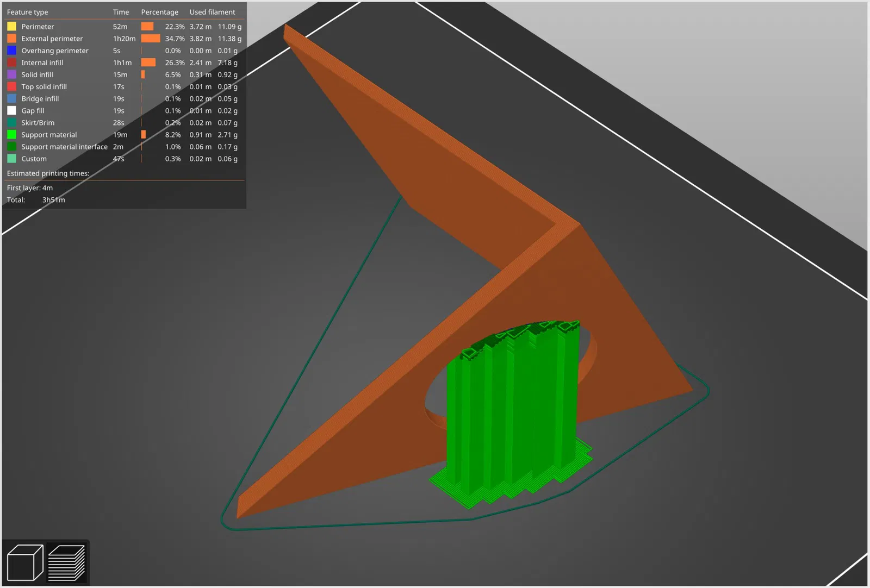The height and width of the screenshot is (588, 870).
Task: Select the 52m time for Perimeter
Action: [120, 27]
